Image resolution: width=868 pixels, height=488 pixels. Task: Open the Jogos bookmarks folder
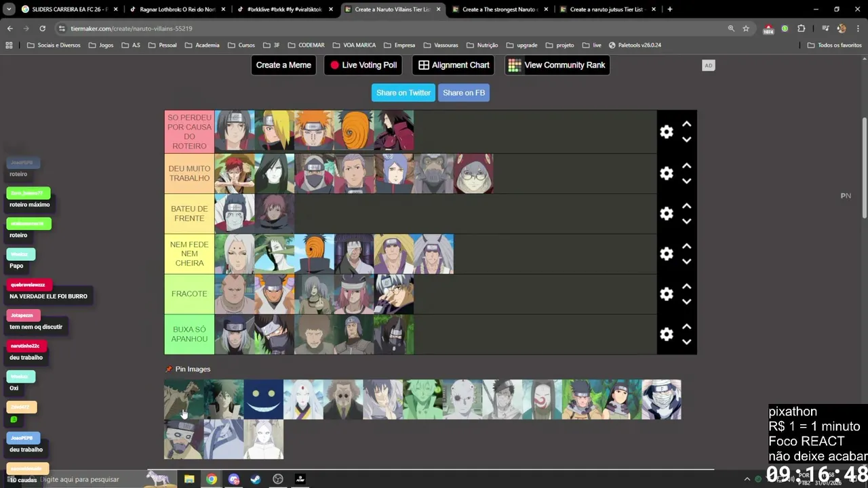click(x=101, y=45)
